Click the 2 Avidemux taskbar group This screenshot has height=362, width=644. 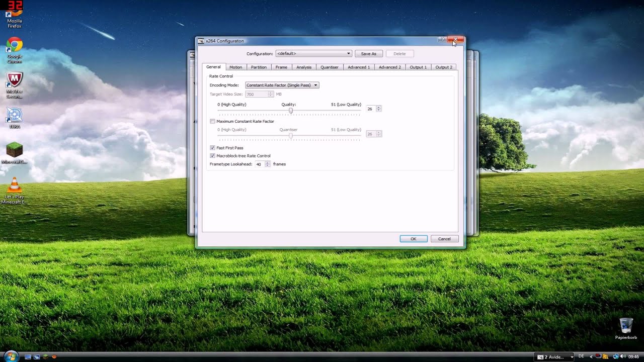point(555,357)
